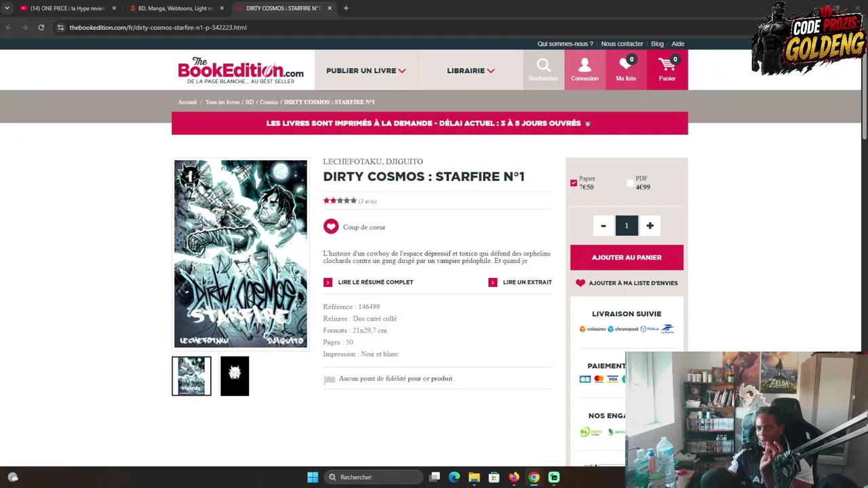Screen dimensions: 868x488
Task: Click the author names LECHEFOTAKU, DJIGUITO
Action: tap(373, 161)
